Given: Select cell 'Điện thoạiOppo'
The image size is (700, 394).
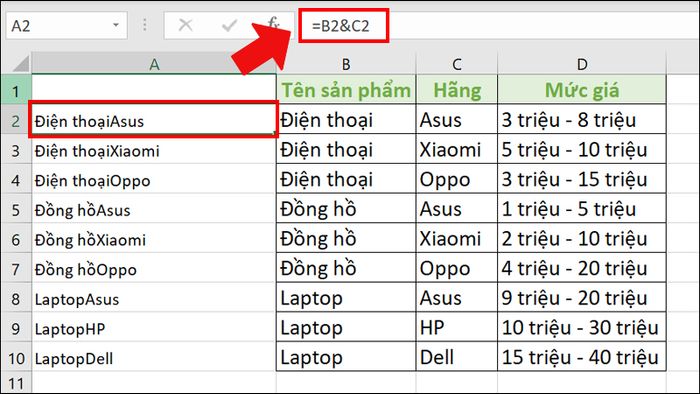Looking at the screenshot, I should tap(154, 179).
